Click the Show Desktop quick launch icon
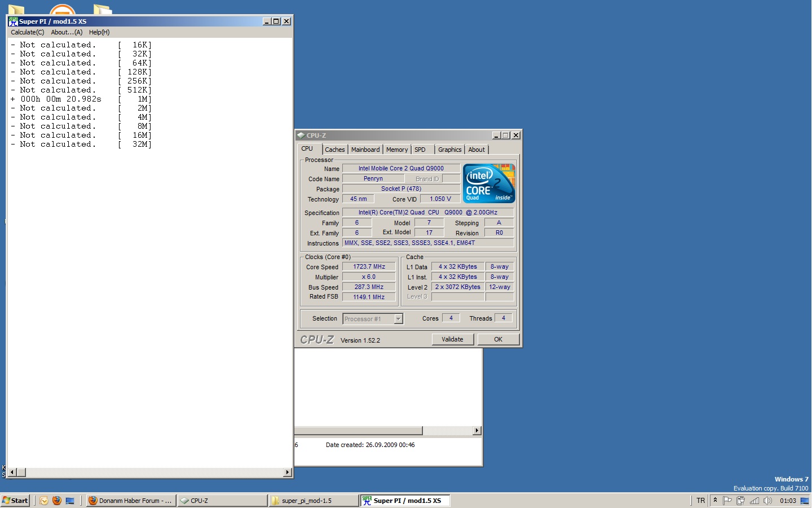812x508 pixels. [70, 501]
